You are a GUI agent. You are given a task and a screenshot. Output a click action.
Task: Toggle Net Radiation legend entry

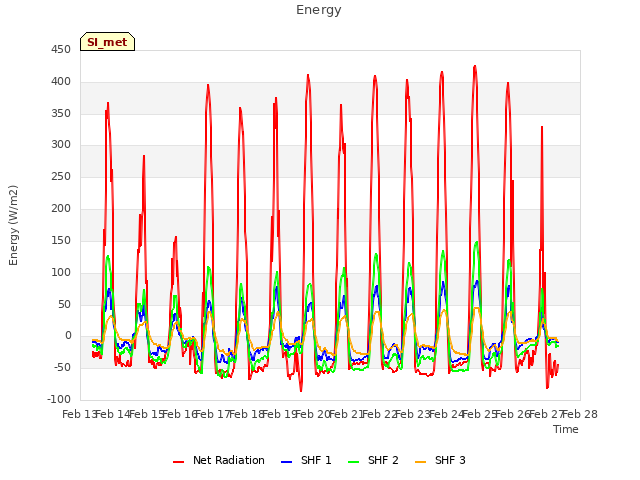pyautogui.click(x=219, y=460)
